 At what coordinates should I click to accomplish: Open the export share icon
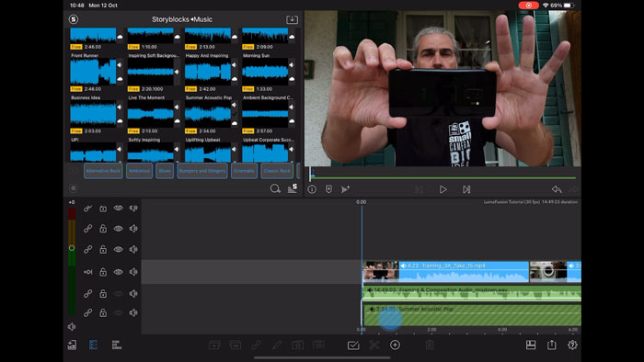pos(552,345)
